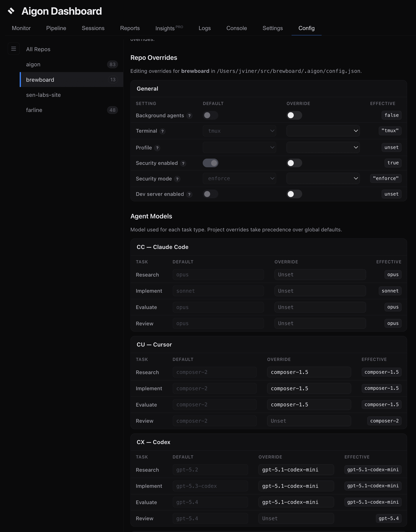The width and height of the screenshot is (416, 532).
Task: Click Background agents effective value false
Action: click(x=392, y=115)
